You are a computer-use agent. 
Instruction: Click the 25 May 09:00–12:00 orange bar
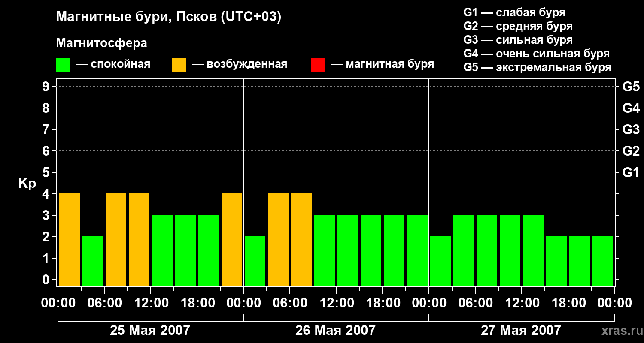pos(139,240)
